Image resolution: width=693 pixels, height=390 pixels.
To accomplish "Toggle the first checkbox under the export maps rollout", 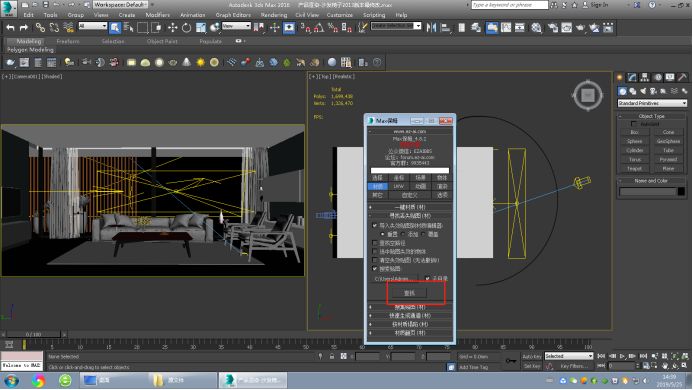I will 375,226.
